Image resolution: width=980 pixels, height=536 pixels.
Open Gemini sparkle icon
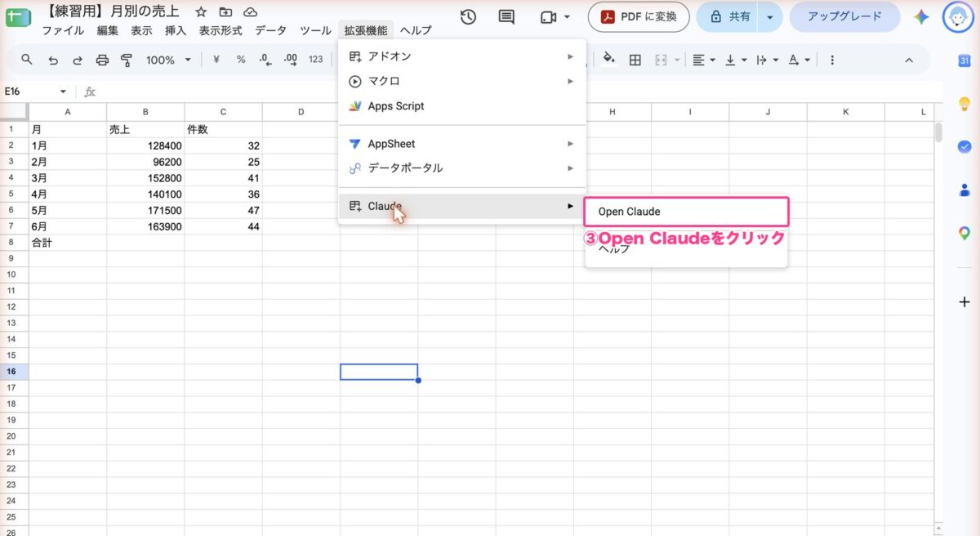pyautogui.click(x=921, y=17)
